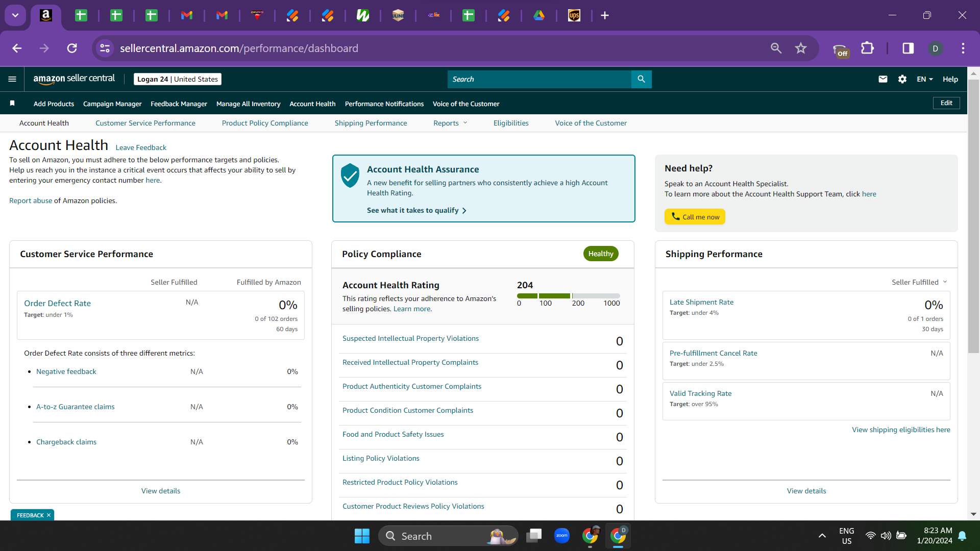Screen dimensions: 980x551
Task: Switch to the UPS browser tab
Action: 574,15
